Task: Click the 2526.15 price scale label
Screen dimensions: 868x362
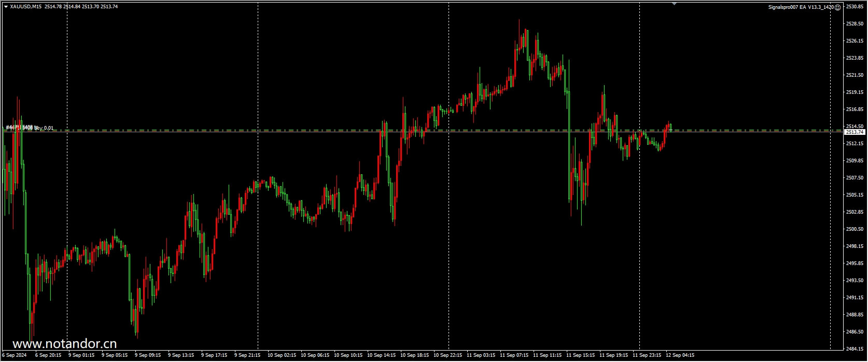Action: [855, 41]
